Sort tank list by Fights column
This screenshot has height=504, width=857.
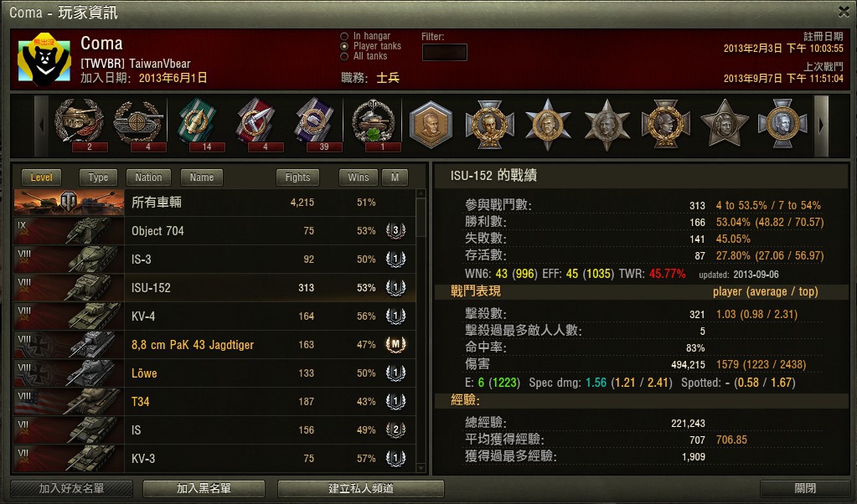point(298,177)
